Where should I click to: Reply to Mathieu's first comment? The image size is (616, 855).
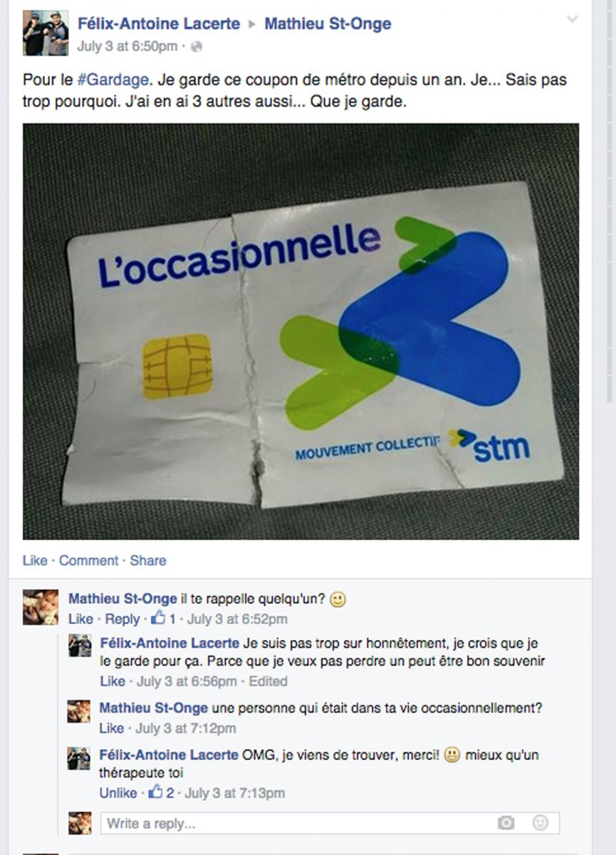[x=122, y=619]
